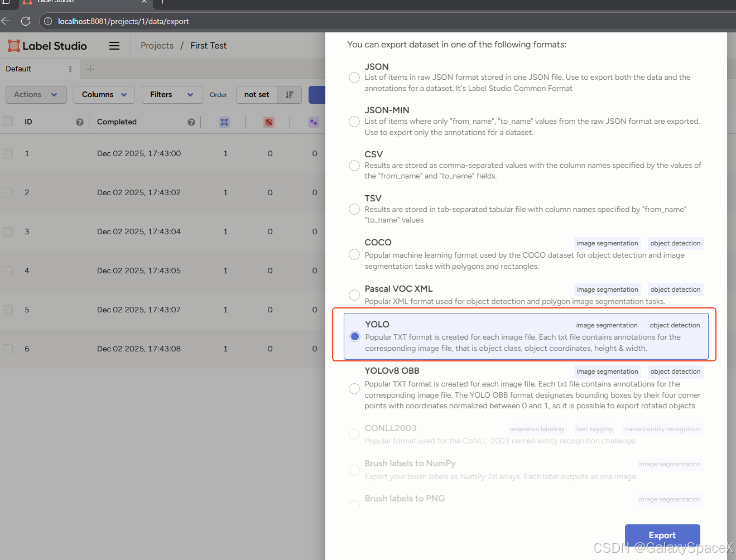The width and height of the screenshot is (736, 560).
Task: Open the Columns dropdown
Action: tap(104, 95)
